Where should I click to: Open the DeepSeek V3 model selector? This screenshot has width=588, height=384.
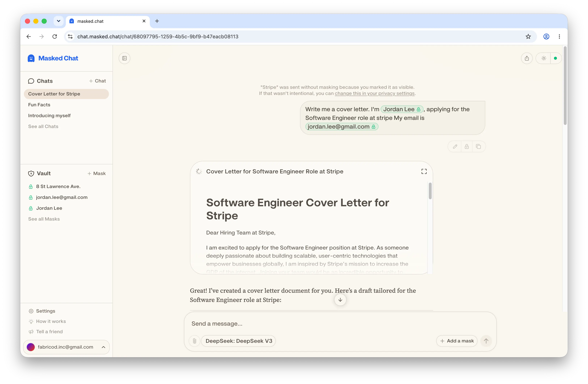[x=239, y=341]
